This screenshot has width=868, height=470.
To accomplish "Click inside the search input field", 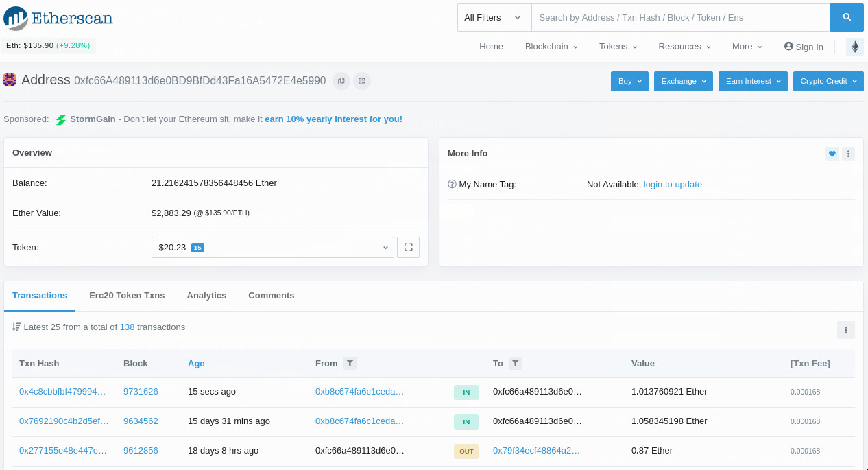I will pos(681,17).
